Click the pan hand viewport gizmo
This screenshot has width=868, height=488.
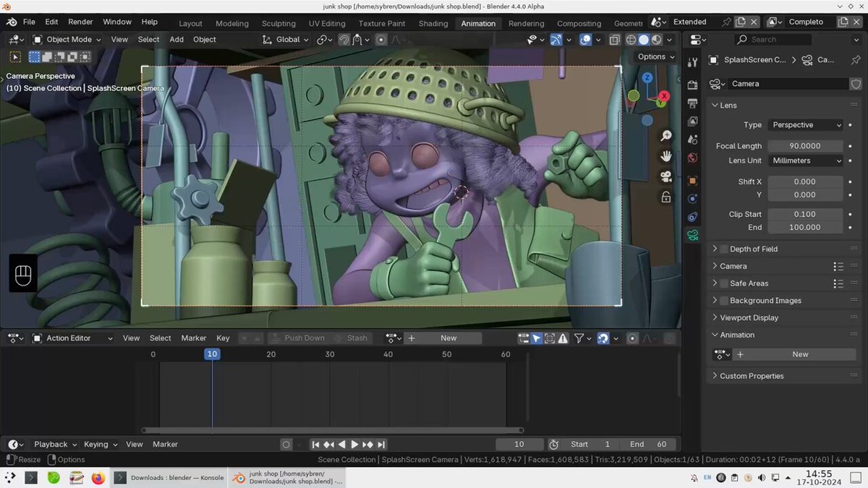(x=666, y=156)
